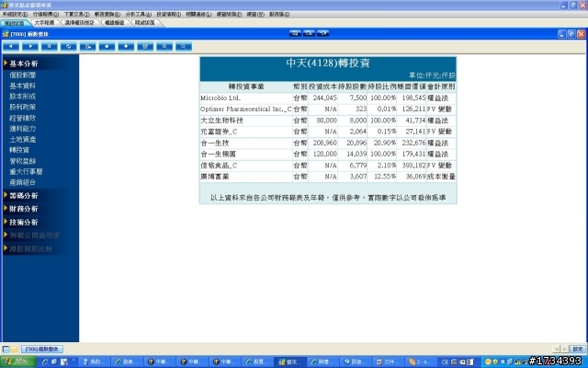Viewport: 588px width, 368px height.
Task: Click the scroll right arrow beside 設定
Action: pos(564,350)
